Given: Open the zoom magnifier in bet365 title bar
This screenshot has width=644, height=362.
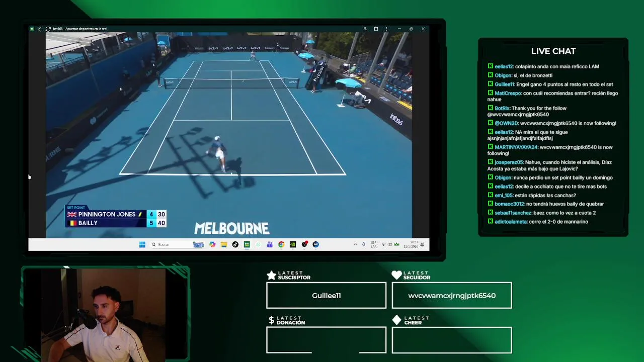Looking at the screenshot, I should pos(365,29).
